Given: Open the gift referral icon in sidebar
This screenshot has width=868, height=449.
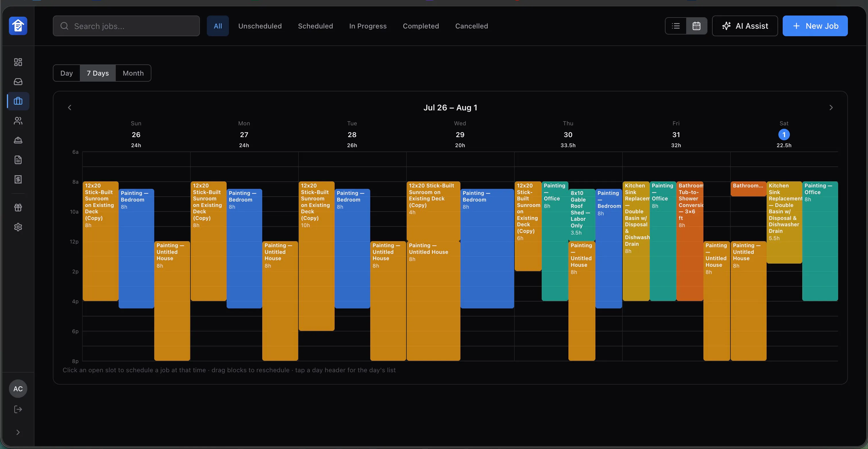Looking at the screenshot, I should (x=18, y=208).
